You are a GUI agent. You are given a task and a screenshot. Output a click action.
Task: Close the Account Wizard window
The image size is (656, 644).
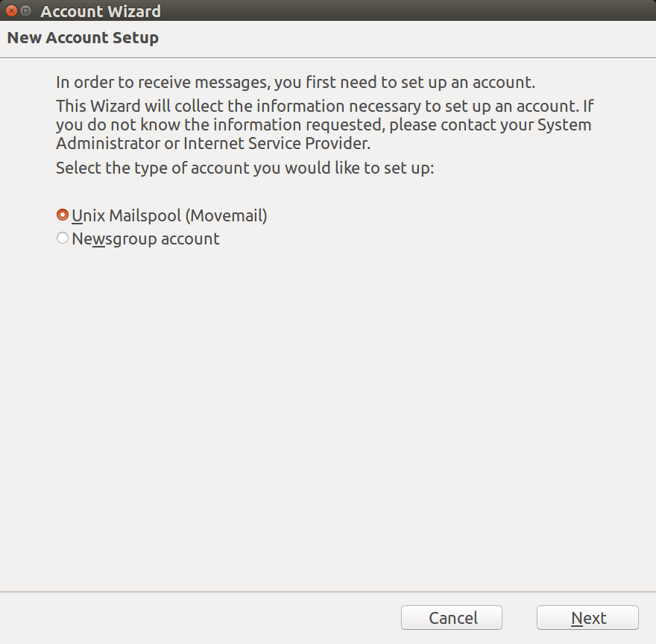pyautogui.click(x=11, y=11)
